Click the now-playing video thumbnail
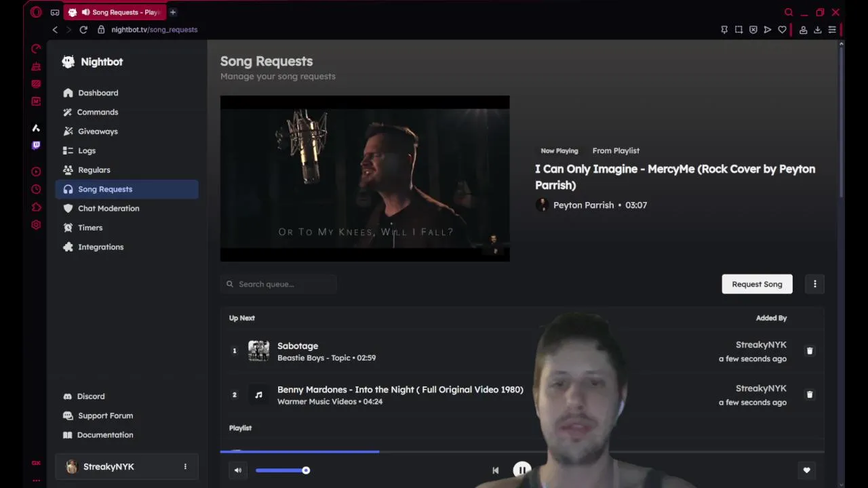 [365, 178]
